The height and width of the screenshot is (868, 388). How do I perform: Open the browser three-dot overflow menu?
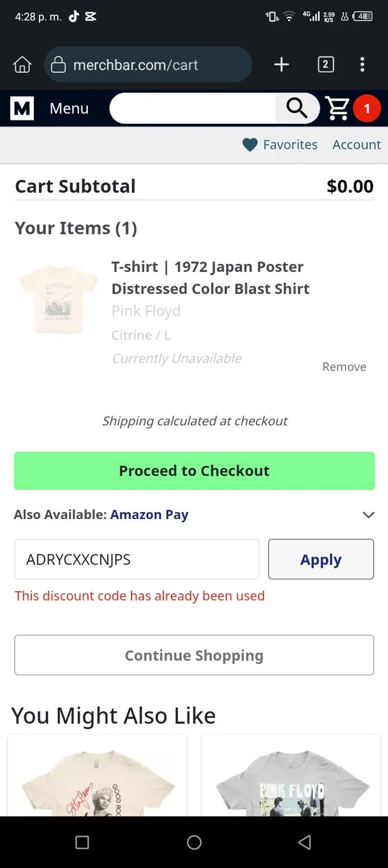363,65
